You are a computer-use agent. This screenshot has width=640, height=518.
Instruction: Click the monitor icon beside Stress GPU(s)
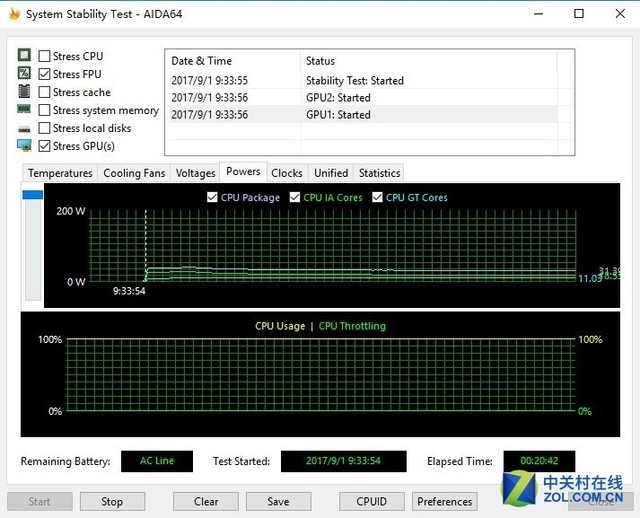[x=24, y=145]
